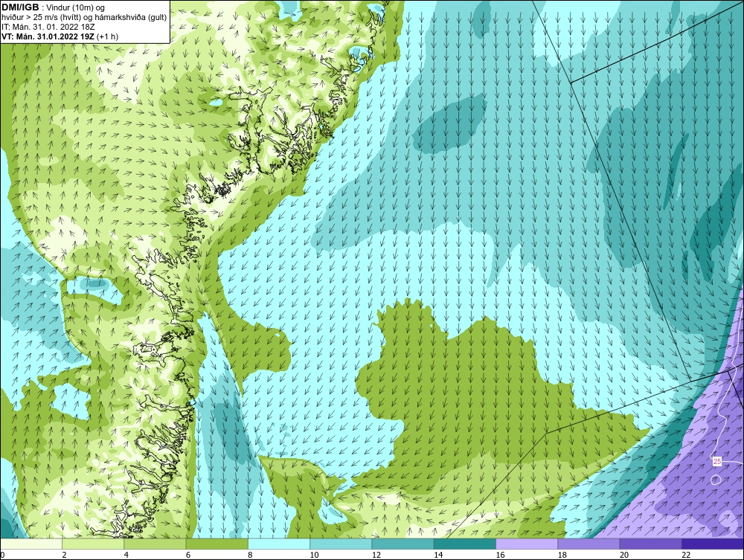This screenshot has height=560, width=744.
Task: Click the 'VT: Mán. 31.01.2022 19Z' line
Action: [x=60, y=36]
